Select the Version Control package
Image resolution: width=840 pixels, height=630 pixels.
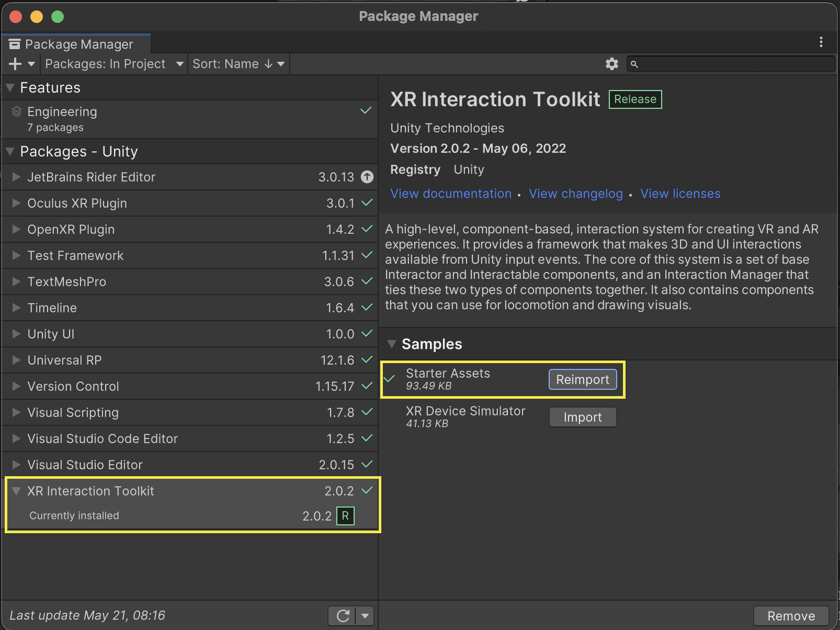(x=190, y=386)
